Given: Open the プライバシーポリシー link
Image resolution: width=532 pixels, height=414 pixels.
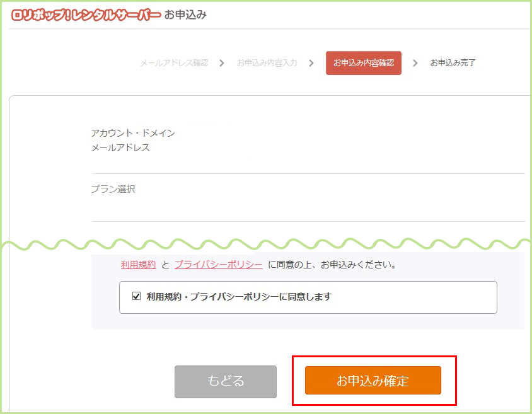Looking at the screenshot, I should 217,265.
